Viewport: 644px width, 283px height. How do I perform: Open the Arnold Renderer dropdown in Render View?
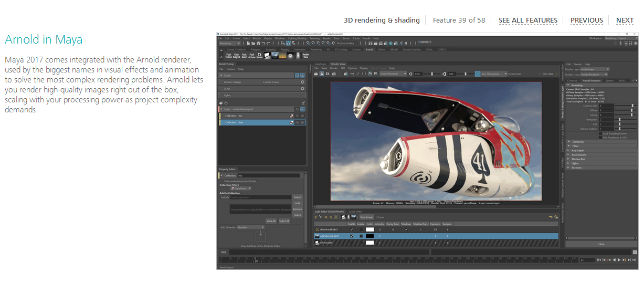point(393,74)
